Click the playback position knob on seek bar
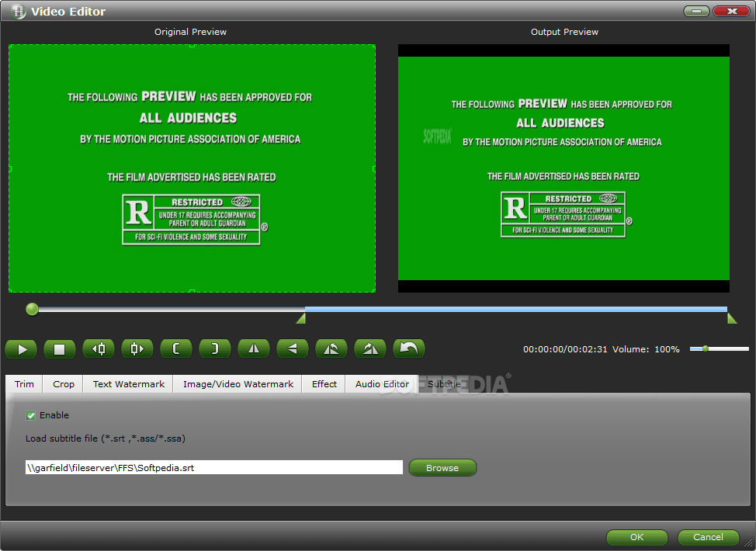 [x=32, y=309]
